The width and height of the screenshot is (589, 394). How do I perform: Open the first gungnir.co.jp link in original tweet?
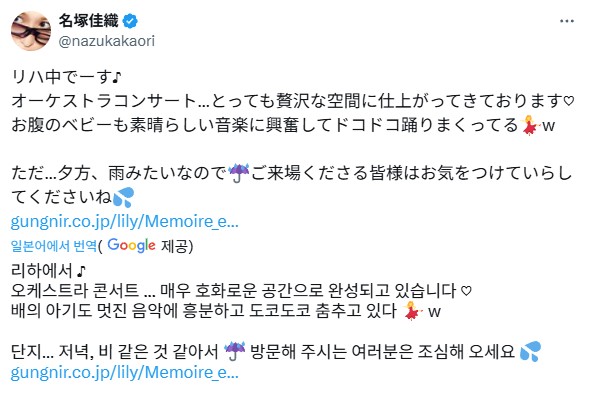(124, 222)
